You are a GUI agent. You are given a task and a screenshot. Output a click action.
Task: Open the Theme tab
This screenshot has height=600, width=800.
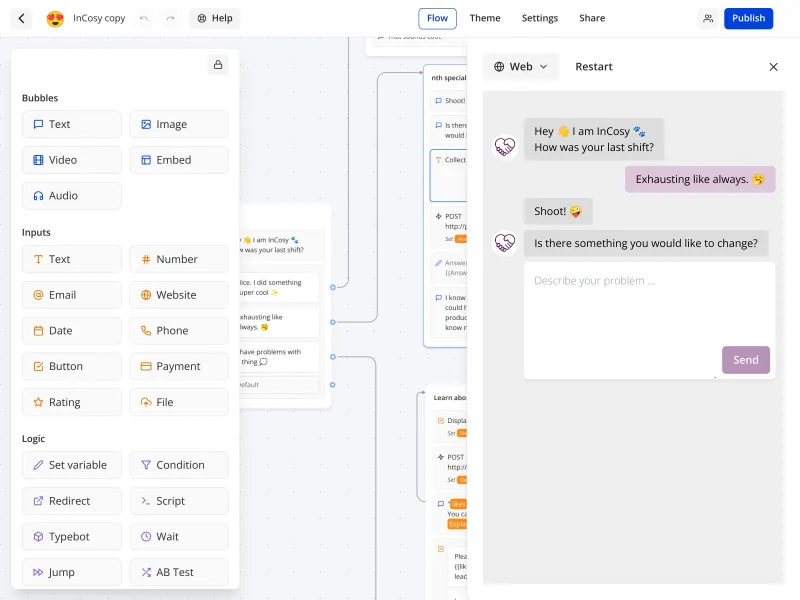point(485,18)
